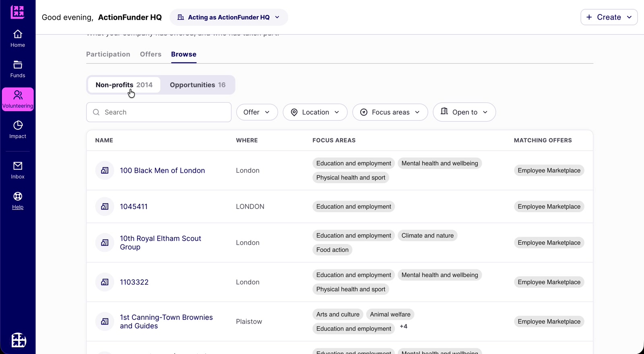Click the Plaistow location cell
644x354 pixels.
(x=249, y=322)
